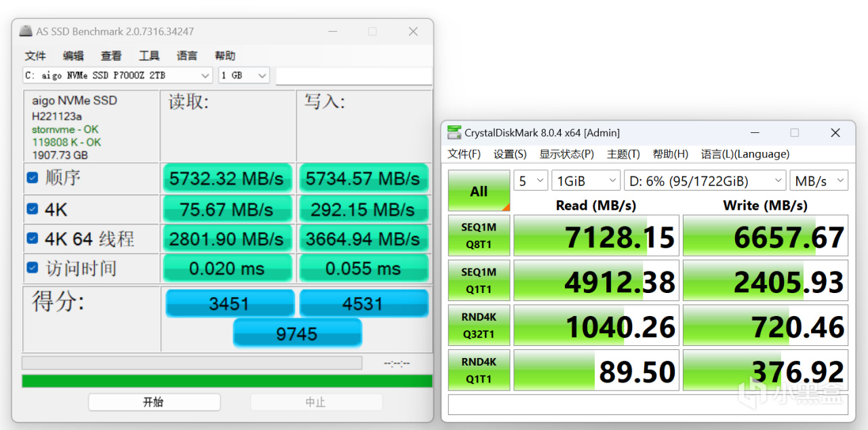Screen dimensions: 868x430
Task: Click the CrystalDiskMark title bar icon
Action: coord(454,133)
